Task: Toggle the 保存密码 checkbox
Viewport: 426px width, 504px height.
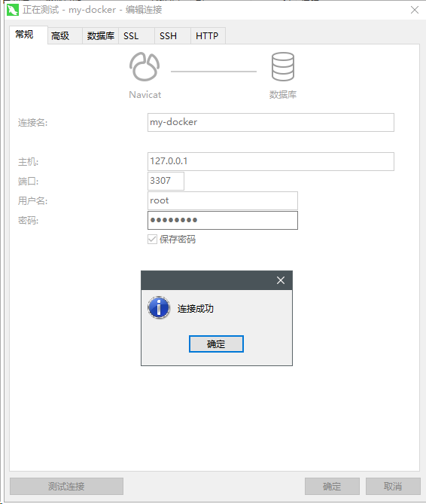Action: click(152, 239)
